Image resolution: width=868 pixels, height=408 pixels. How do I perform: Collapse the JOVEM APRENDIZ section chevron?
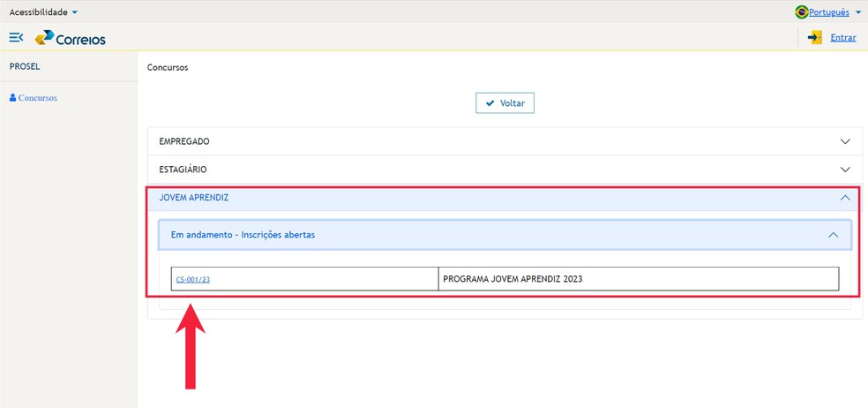[x=845, y=198]
